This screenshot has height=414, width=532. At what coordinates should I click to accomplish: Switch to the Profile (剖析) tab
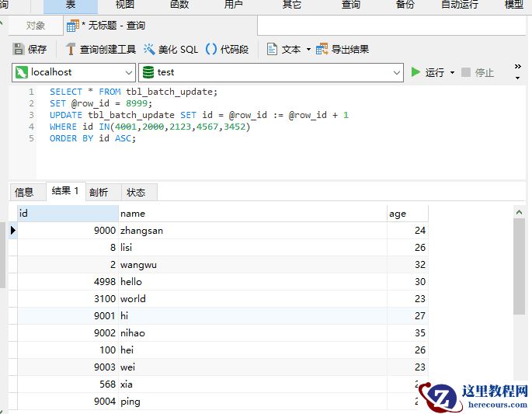point(99,192)
